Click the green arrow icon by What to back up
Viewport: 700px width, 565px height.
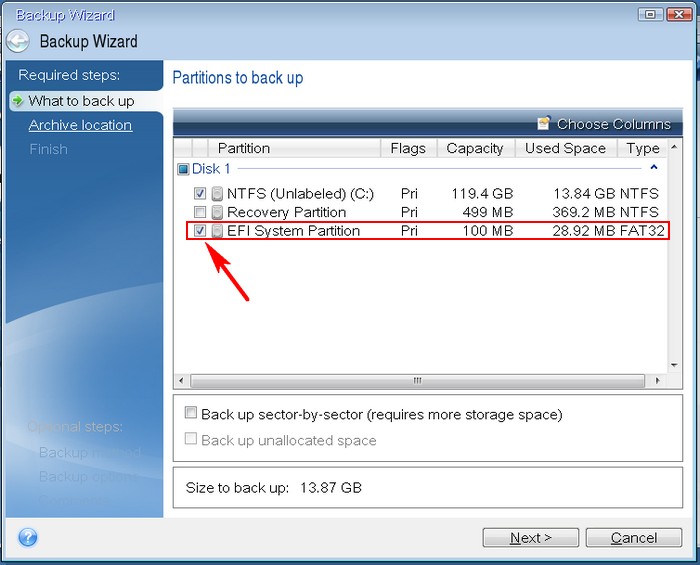pos(17,101)
